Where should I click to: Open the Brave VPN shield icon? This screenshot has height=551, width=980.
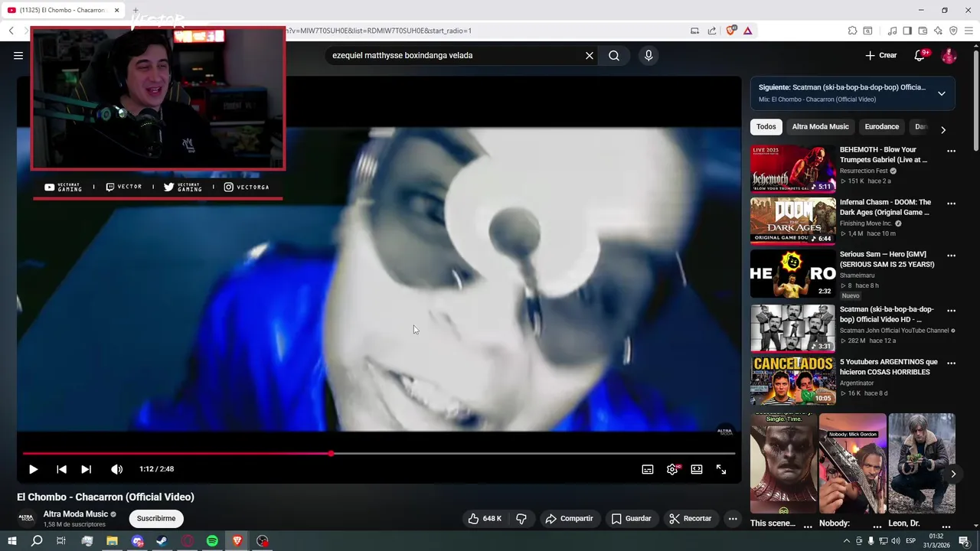tap(953, 31)
